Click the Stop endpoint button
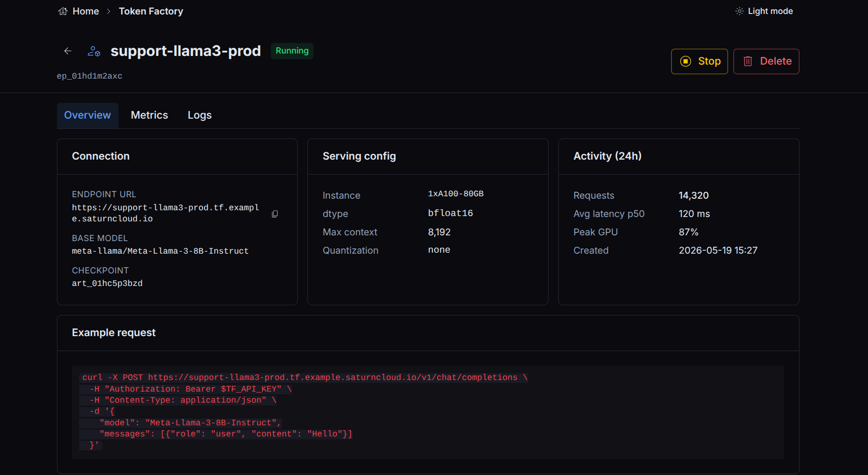This screenshot has width=868, height=475. 699,61
